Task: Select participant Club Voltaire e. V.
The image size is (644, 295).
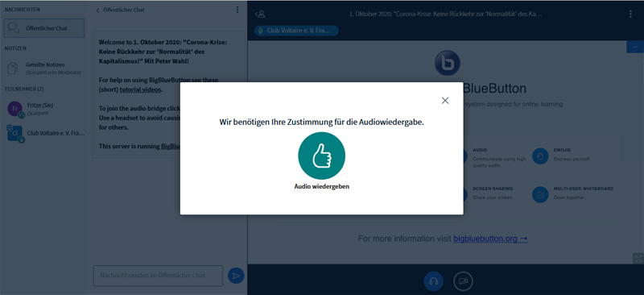Action: tap(44, 134)
